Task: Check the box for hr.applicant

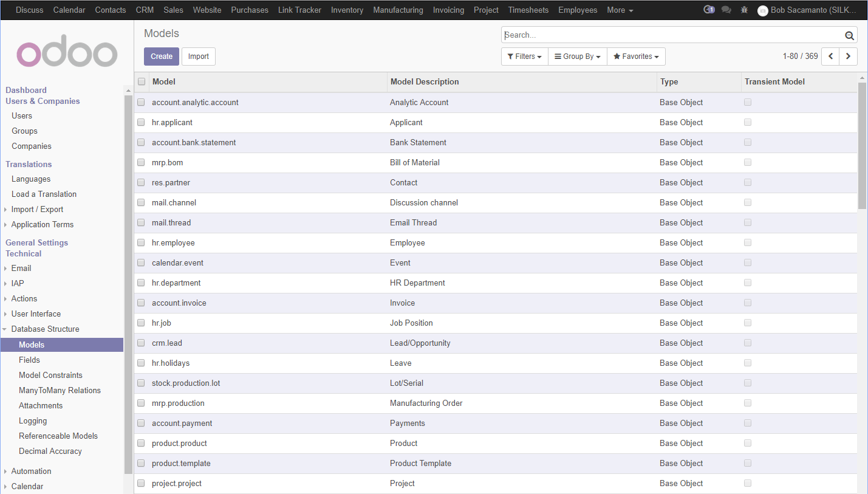Action: (x=141, y=122)
